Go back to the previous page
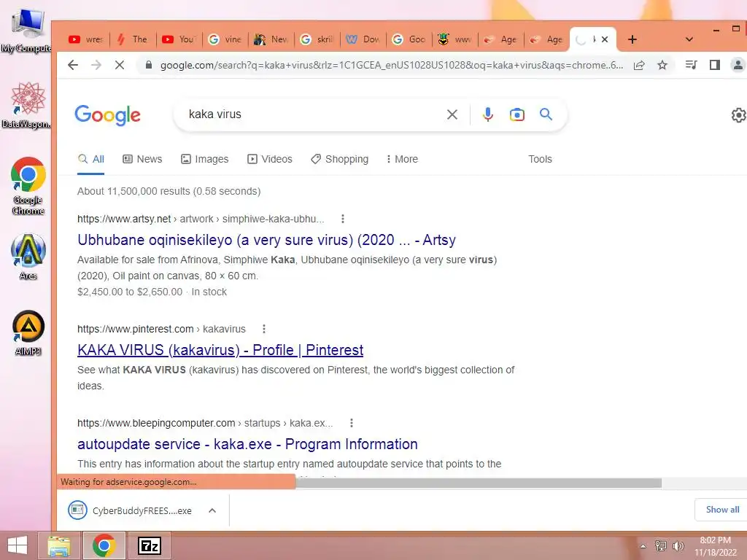The height and width of the screenshot is (560, 747). (x=73, y=65)
